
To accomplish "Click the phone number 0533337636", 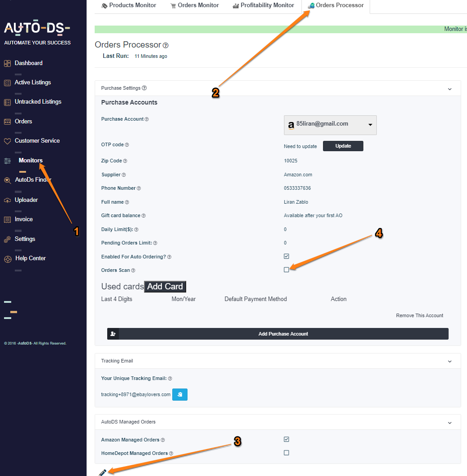I will [297, 188].
